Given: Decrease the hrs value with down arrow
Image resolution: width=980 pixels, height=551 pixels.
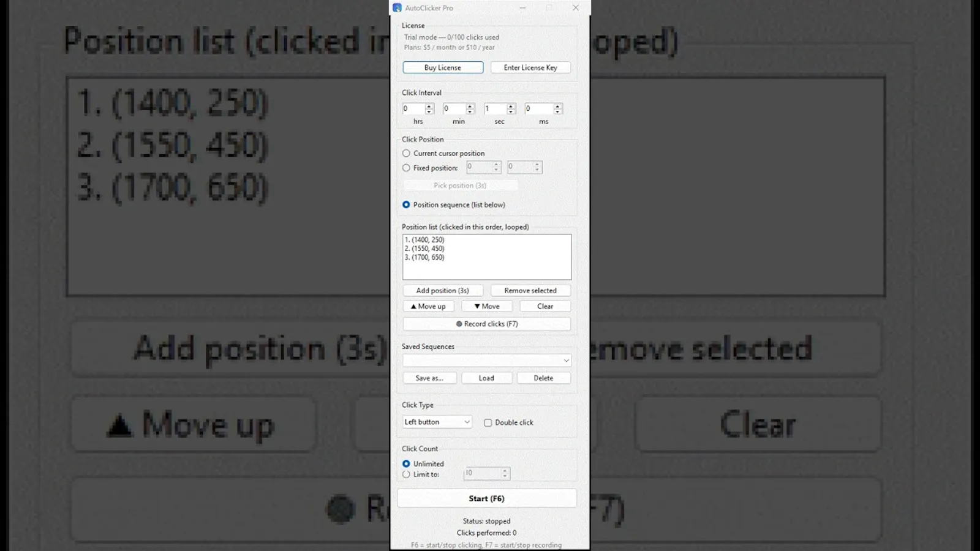Looking at the screenshot, I should coord(429,111).
